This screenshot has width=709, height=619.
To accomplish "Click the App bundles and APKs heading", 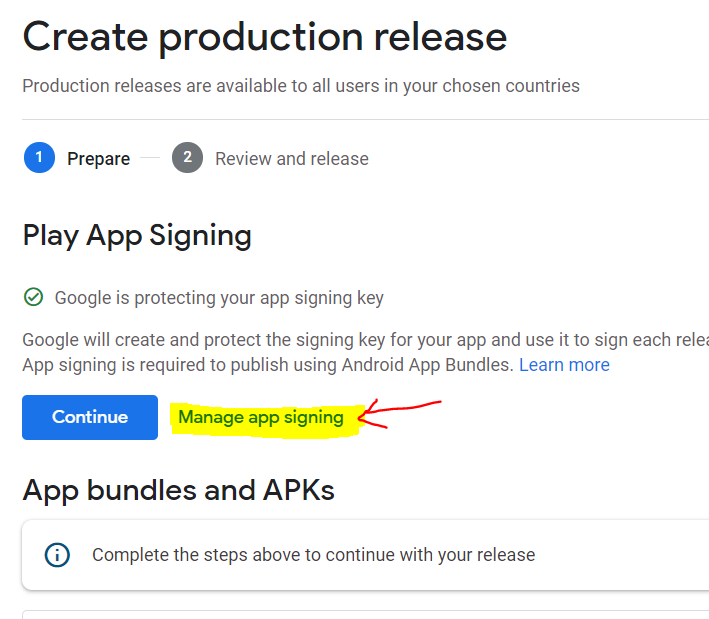I will coord(178,490).
